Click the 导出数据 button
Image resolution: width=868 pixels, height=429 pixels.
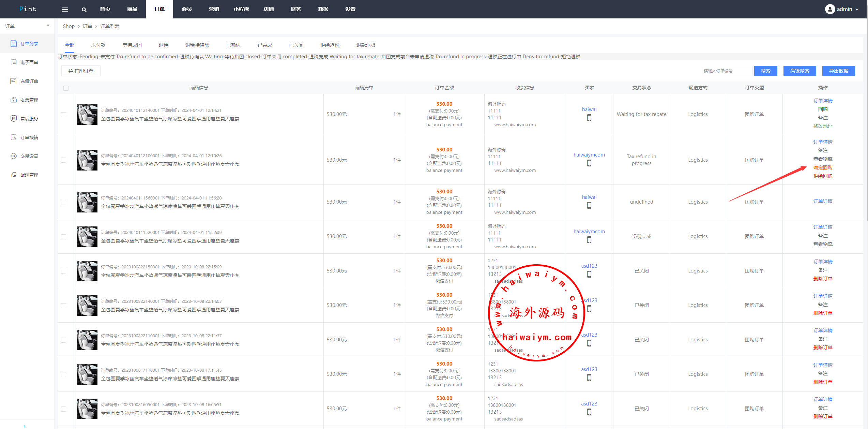tap(838, 71)
